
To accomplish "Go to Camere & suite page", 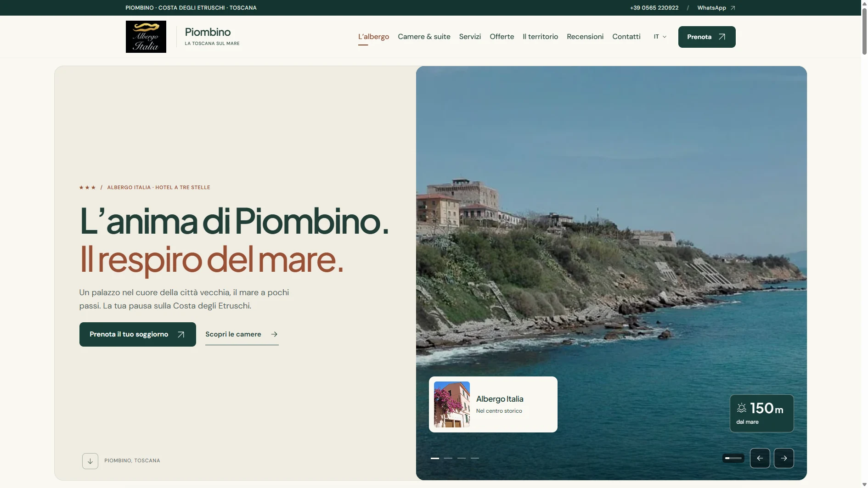I will 424,37.
